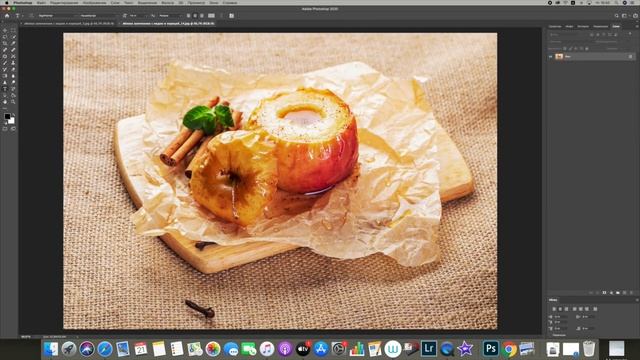
Task: Select the Hand tool
Action: (x=4, y=102)
